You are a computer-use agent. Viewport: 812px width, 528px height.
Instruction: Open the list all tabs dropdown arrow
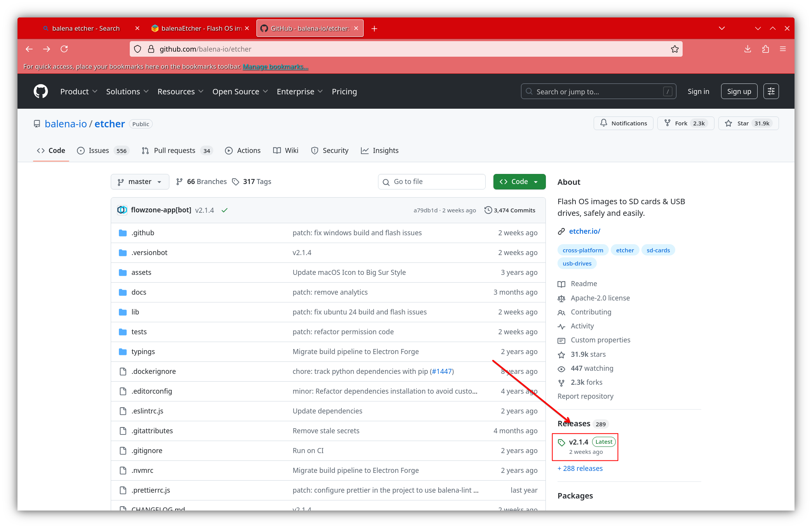722,28
